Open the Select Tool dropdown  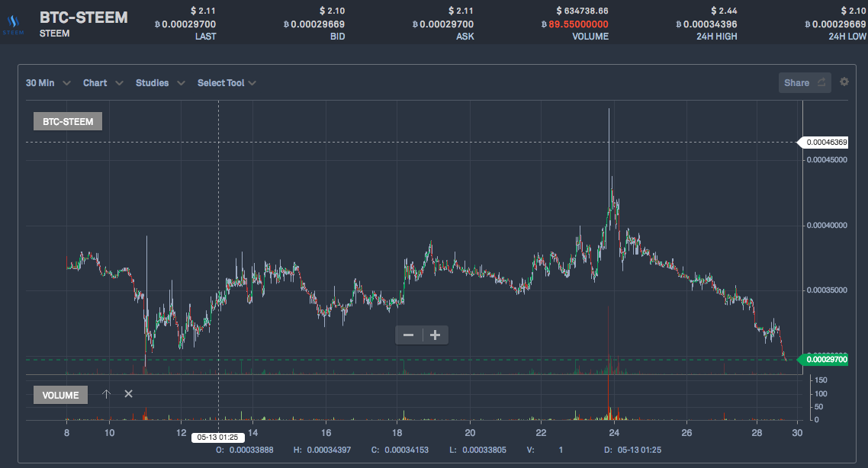227,83
